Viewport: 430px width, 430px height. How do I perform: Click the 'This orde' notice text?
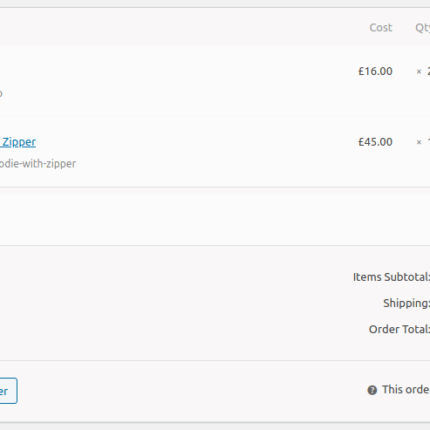point(406,389)
